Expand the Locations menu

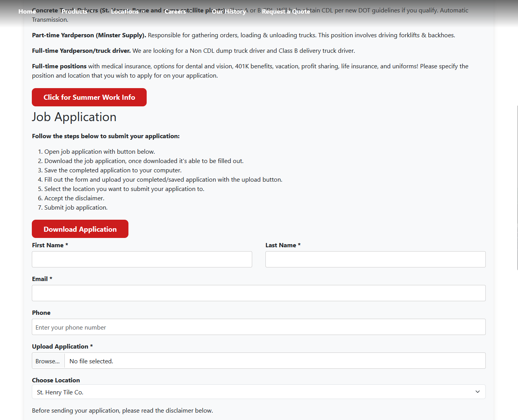(126, 12)
